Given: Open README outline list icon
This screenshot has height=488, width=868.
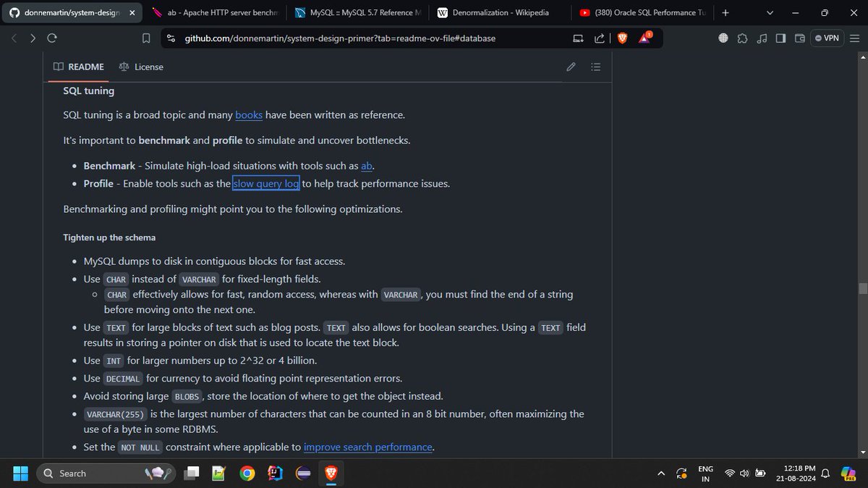Looking at the screenshot, I should (596, 67).
